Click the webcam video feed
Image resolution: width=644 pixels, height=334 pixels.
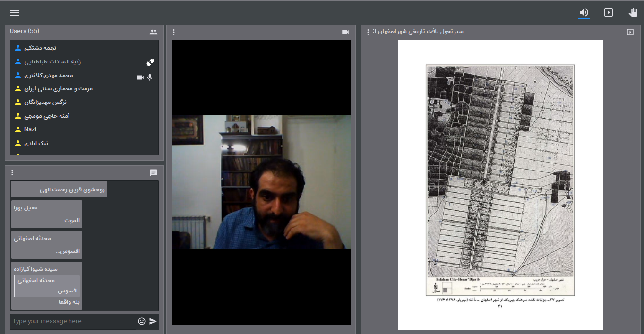pyautogui.click(x=261, y=182)
